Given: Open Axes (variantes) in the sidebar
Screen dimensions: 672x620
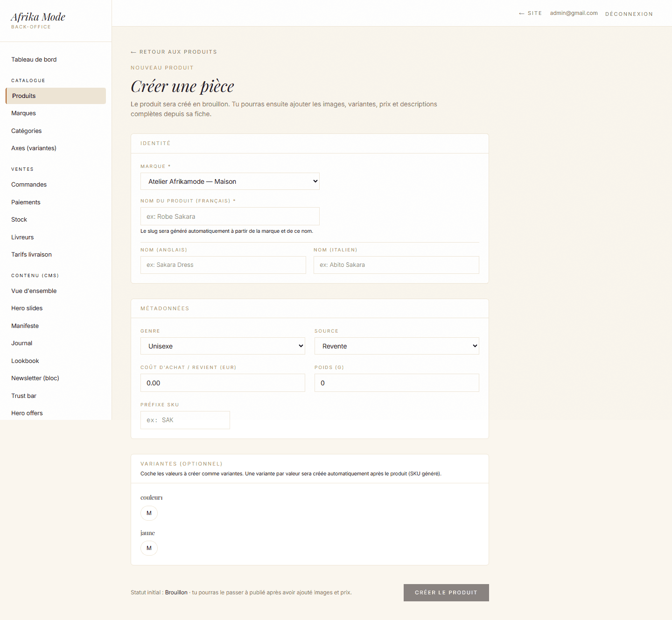Looking at the screenshot, I should pos(56,148).
